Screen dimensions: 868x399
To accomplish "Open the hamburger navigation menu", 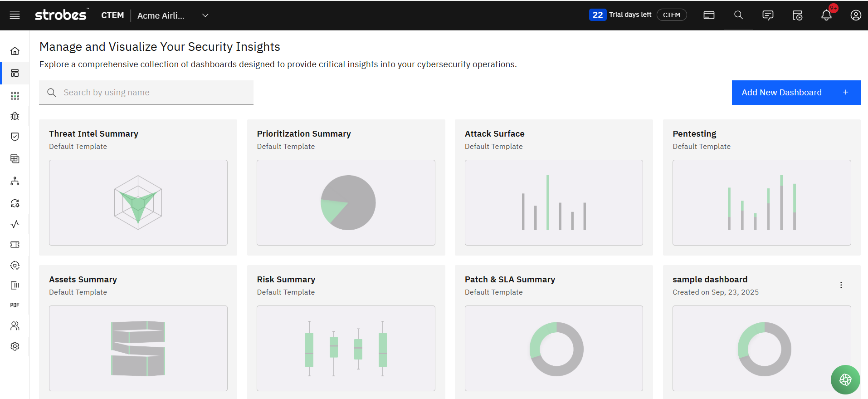I will (x=15, y=15).
